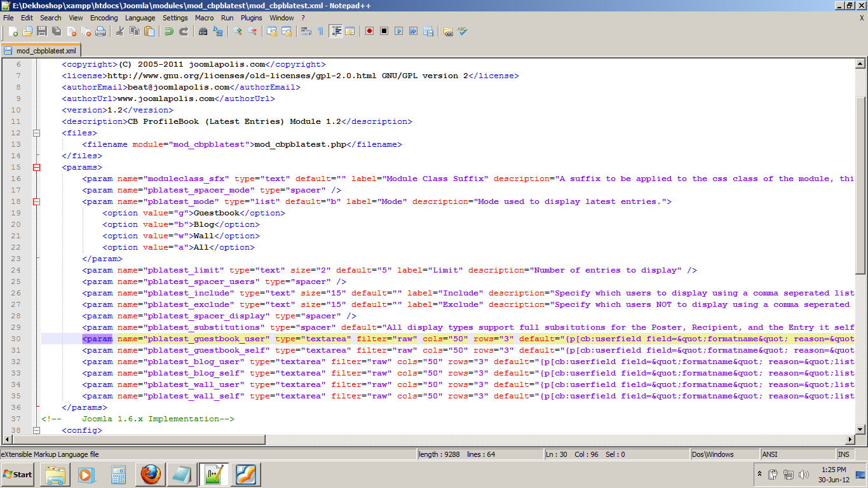
Task: Open the Search menu
Action: (x=51, y=18)
